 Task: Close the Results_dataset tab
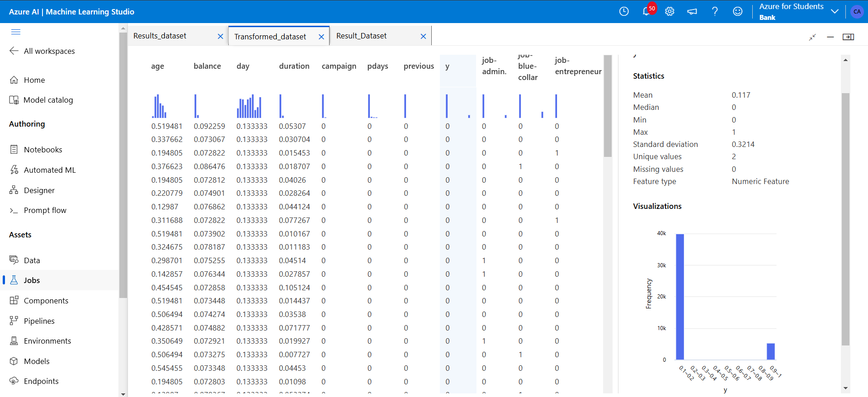(x=221, y=36)
